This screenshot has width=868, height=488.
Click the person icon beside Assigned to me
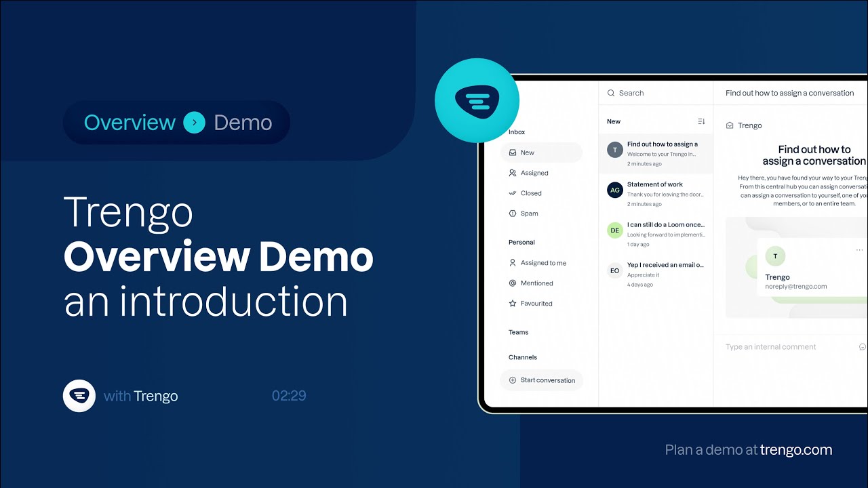(513, 263)
